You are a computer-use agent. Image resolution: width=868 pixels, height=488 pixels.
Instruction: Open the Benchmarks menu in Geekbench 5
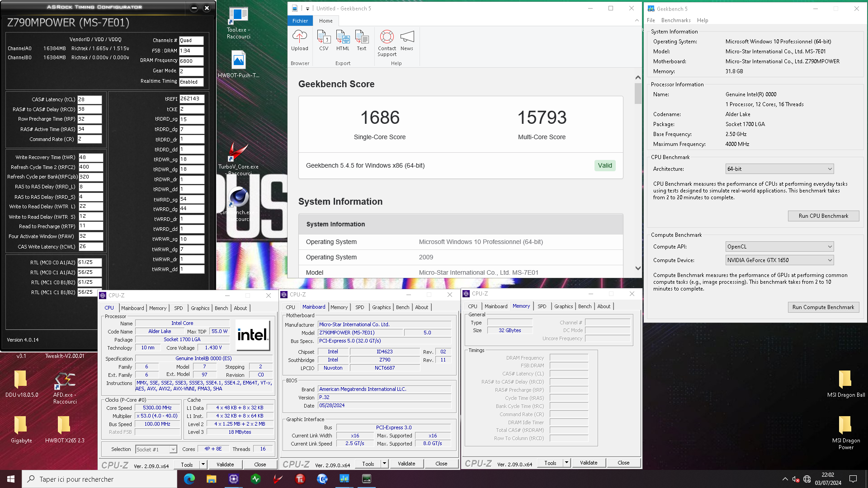point(676,20)
